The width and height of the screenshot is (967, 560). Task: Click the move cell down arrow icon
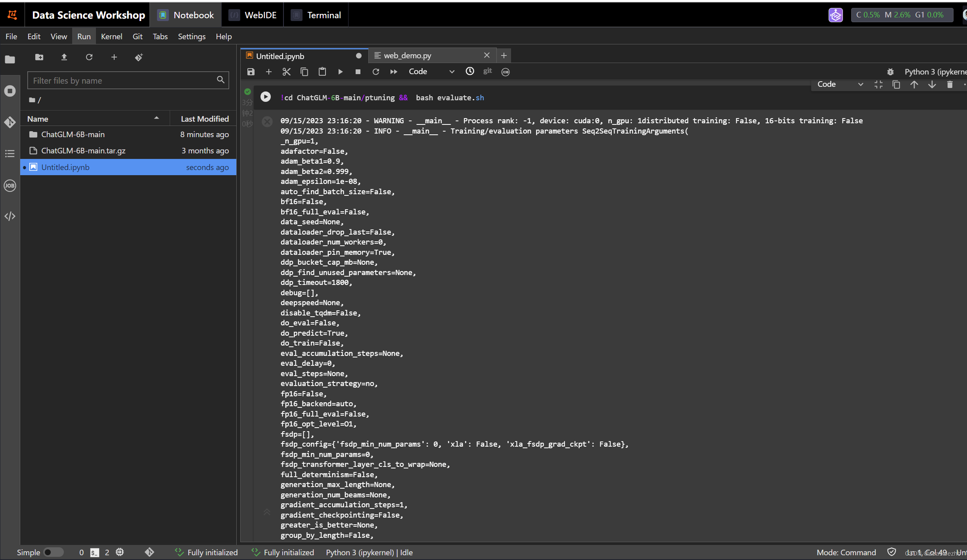tap(933, 85)
